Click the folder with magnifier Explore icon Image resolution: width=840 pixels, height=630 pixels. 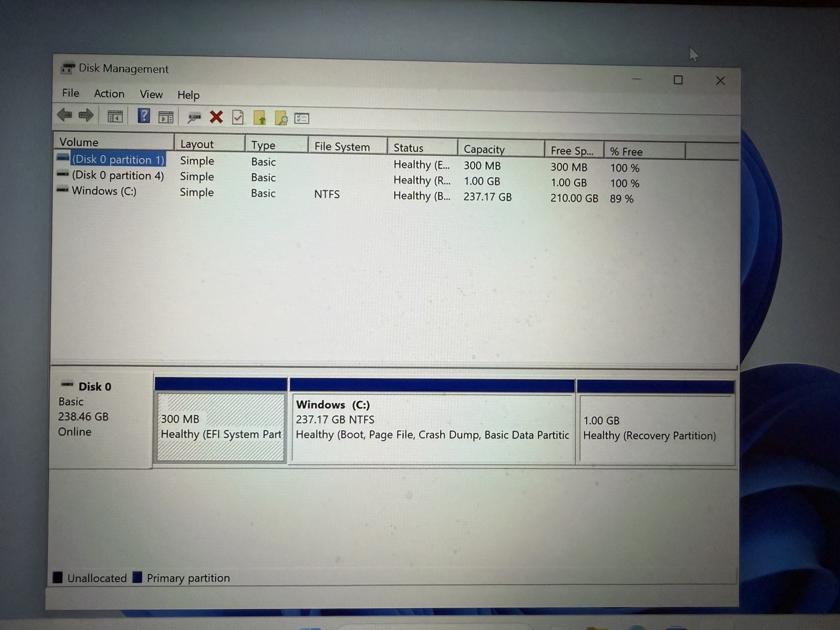[x=281, y=118]
